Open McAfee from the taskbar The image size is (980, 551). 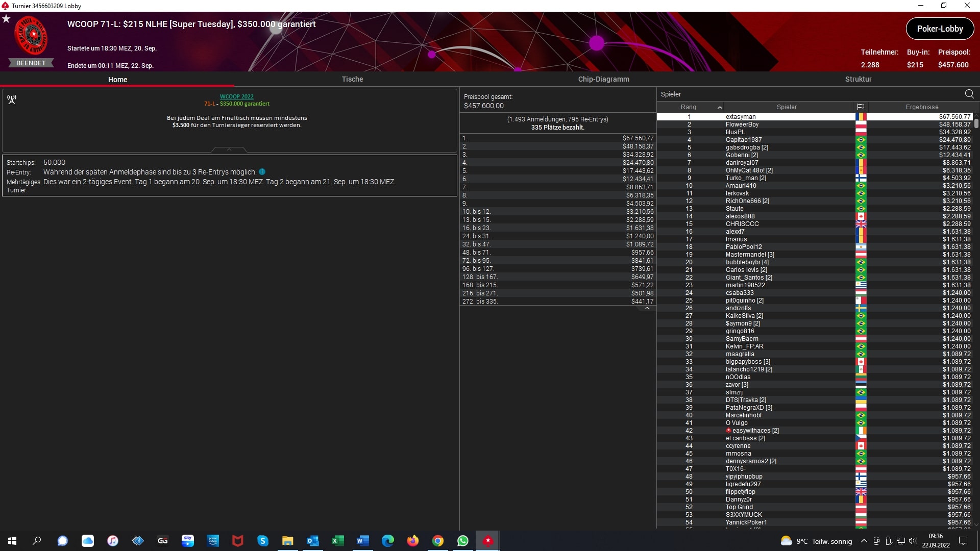pyautogui.click(x=238, y=541)
